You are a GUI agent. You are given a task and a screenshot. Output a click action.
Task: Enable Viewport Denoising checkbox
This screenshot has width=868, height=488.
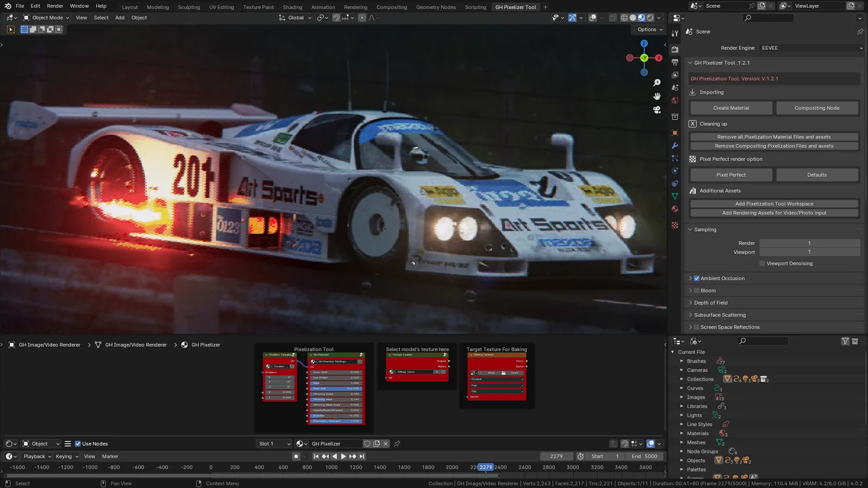762,263
